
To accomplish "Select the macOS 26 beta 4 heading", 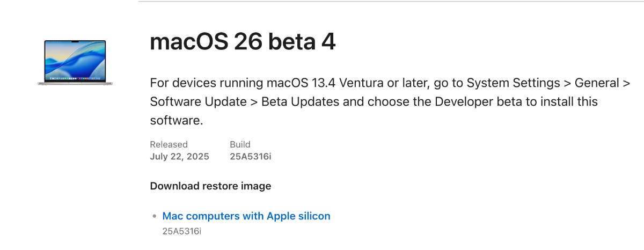I will pyautogui.click(x=243, y=41).
